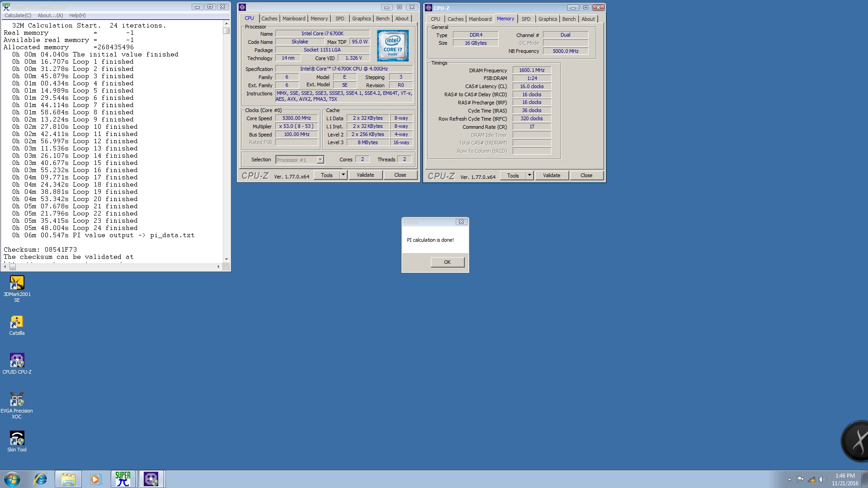Expand the Processor #1 selection dropdown
The image size is (868, 488).
[320, 160]
